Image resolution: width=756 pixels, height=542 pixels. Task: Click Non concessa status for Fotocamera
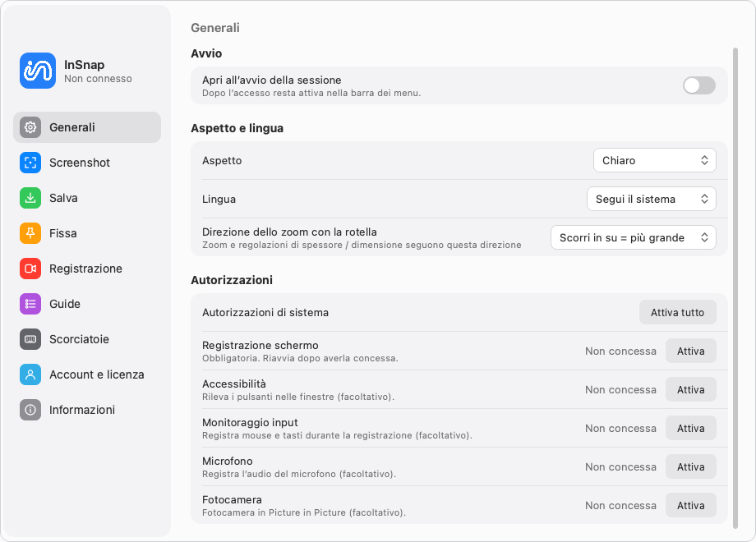point(620,505)
